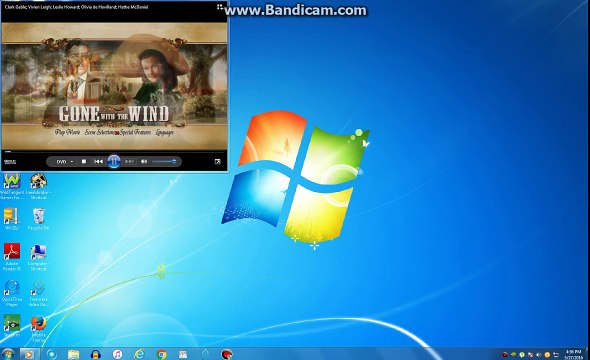Skip to next chapter in Media Player
This screenshot has width=590, height=360.
(129, 161)
